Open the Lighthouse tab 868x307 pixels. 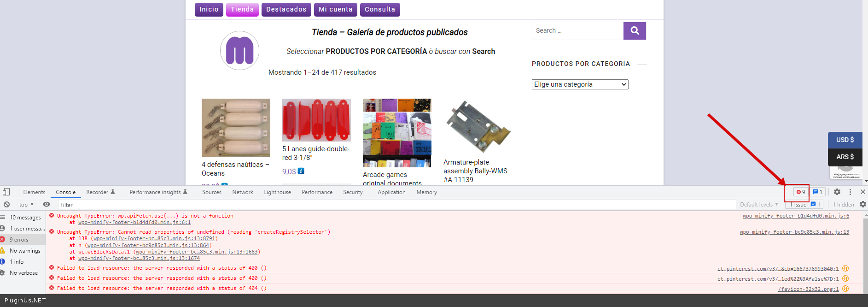[x=277, y=192]
